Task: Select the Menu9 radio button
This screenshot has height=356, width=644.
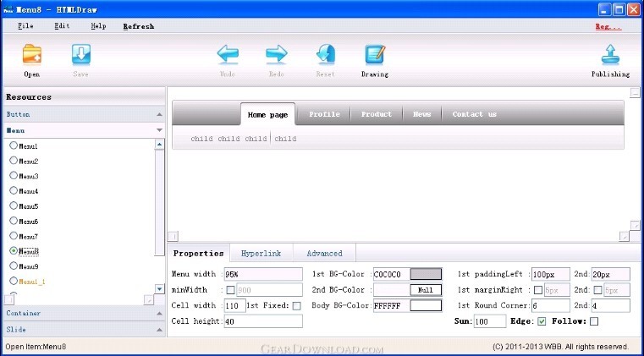Action: tap(14, 266)
